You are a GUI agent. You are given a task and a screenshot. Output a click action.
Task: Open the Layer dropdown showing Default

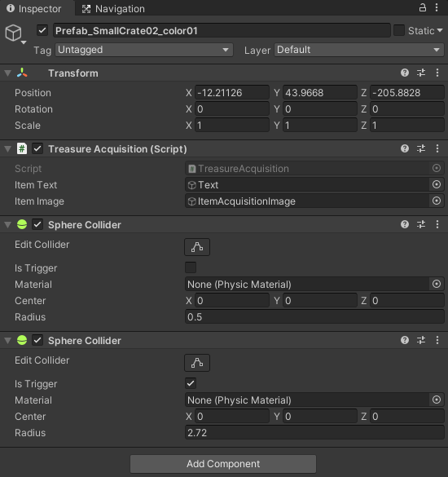click(359, 50)
